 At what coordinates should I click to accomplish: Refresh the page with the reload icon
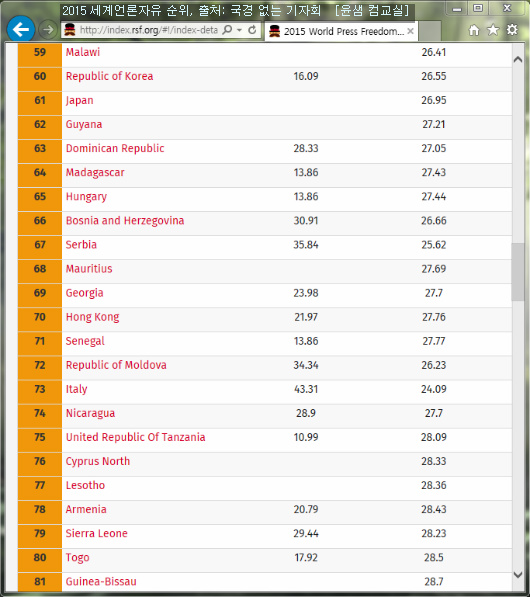tap(252, 30)
